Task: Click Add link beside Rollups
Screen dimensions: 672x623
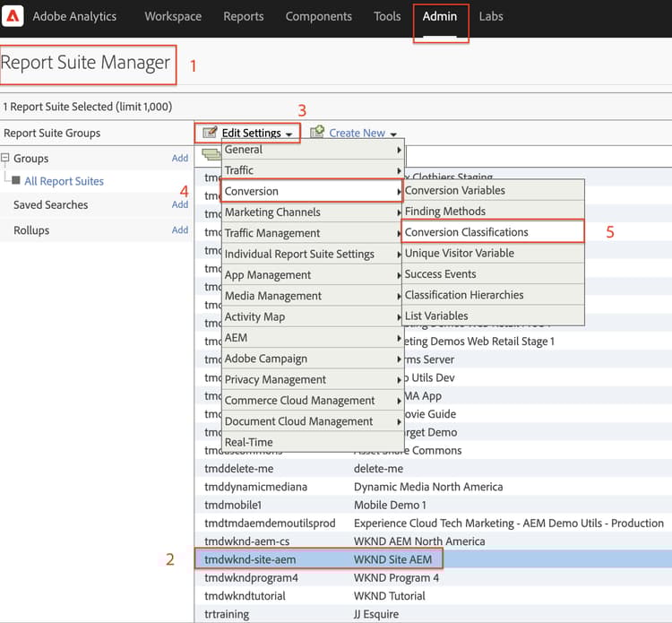Action: click(180, 230)
